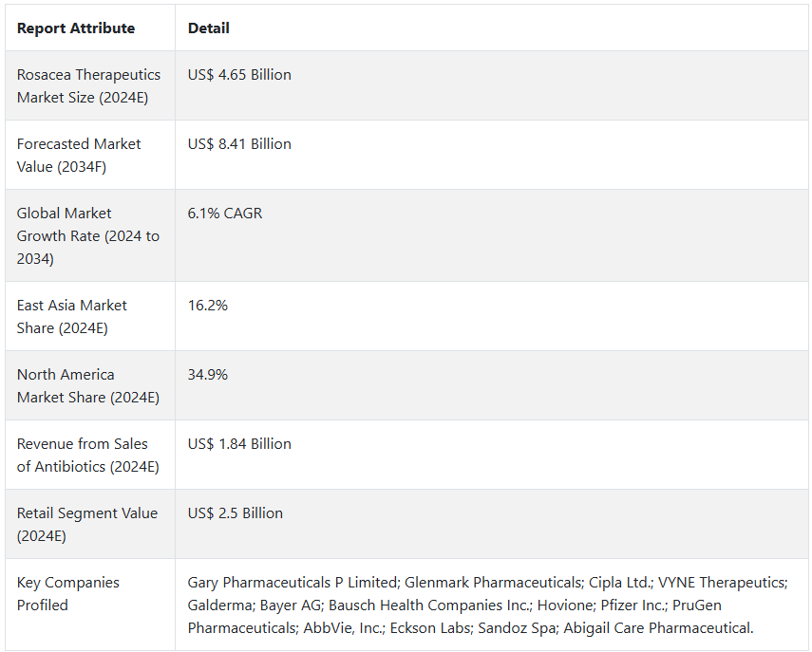This screenshot has height=652, width=812.
Task: Select the Retail Segment Value (2024E) cell
Action: click(90, 524)
